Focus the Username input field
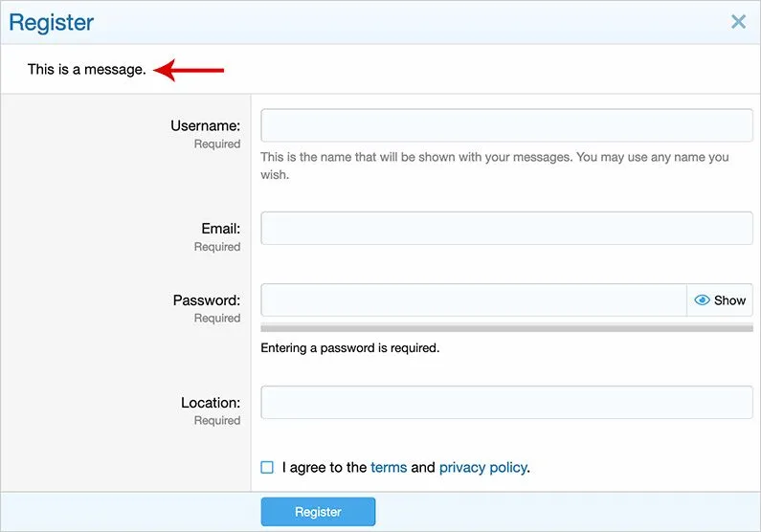 tap(506, 125)
